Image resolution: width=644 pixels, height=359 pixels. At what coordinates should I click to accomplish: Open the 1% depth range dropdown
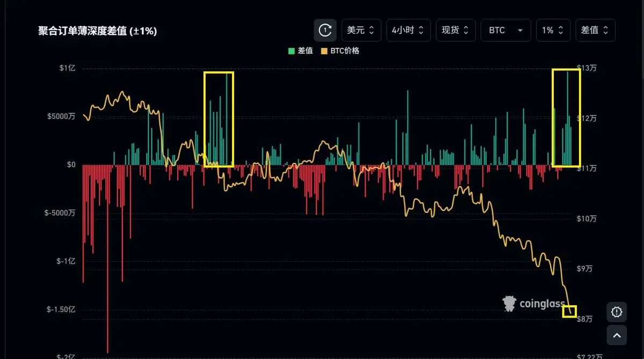point(553,30)
